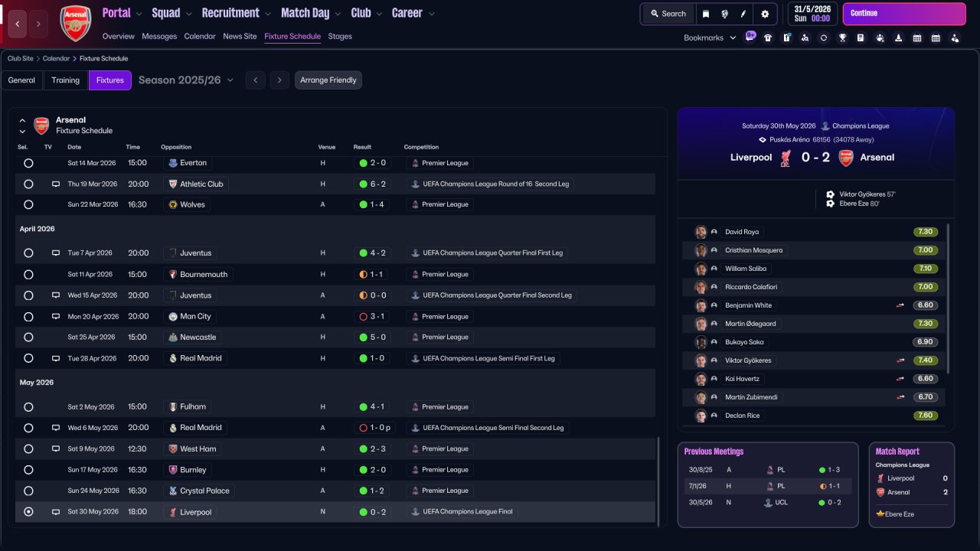
Task: Click the Wolves crest in the fixture list
Action: 173,205
